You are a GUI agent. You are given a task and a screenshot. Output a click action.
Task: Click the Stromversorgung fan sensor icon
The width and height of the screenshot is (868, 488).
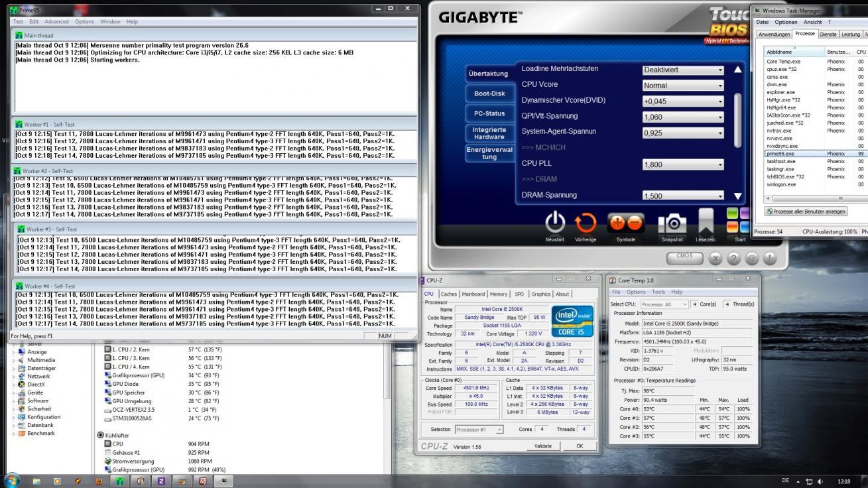[108, 461]
